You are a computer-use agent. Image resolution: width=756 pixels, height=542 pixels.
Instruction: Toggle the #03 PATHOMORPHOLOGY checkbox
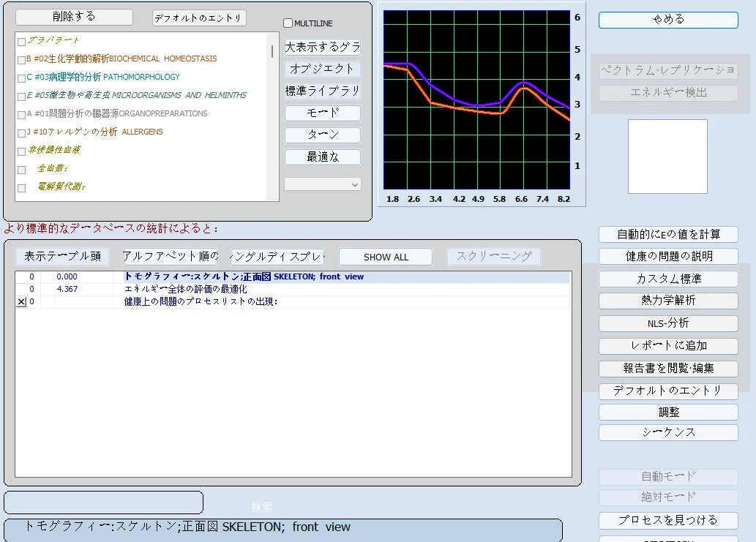point(21,78)
